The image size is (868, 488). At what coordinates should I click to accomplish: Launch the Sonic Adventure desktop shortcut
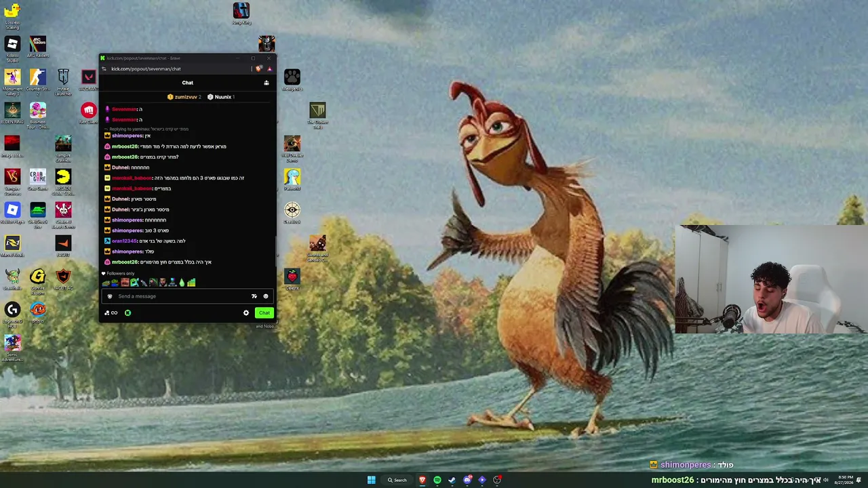(12, 348)
